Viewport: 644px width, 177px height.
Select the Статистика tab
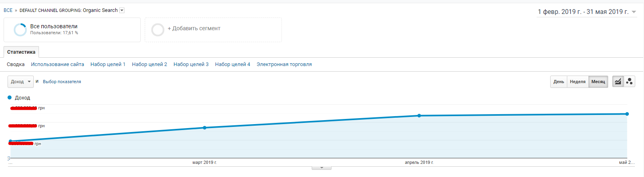(x=21, y=52)
